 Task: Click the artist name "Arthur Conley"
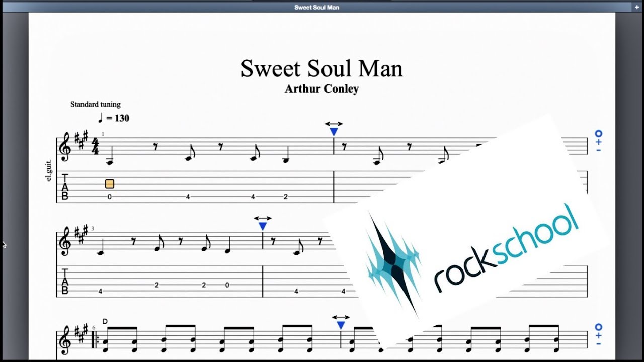pos(321,89)
